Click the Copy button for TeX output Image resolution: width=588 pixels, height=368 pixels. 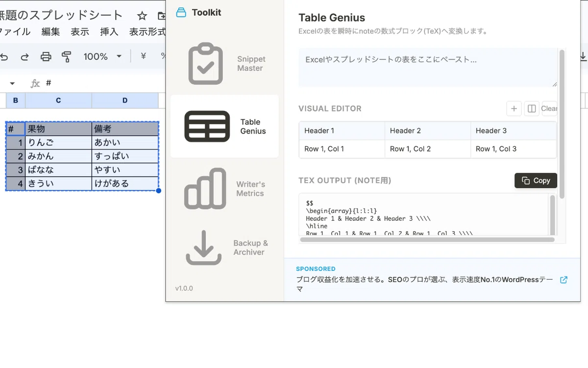pos(536,181)
